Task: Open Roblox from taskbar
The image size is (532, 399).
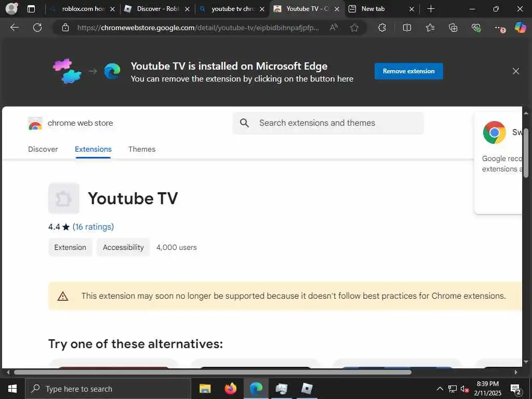Action: (307, 389)
